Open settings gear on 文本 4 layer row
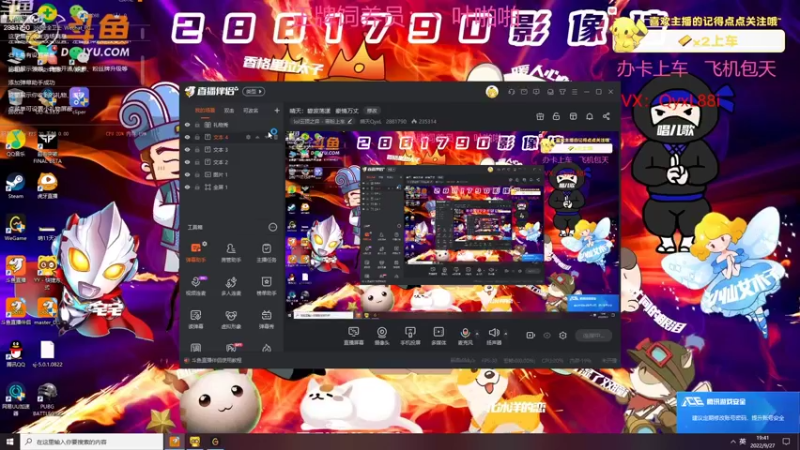 pos(248,137)
